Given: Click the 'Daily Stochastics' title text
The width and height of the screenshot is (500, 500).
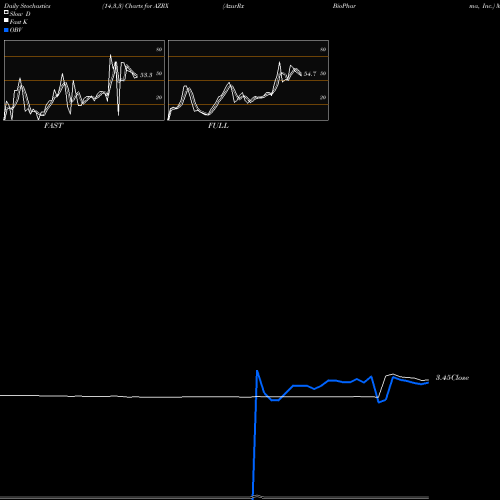Looking at the screenshot, I should pyautogui.click(x=27, y=6).
